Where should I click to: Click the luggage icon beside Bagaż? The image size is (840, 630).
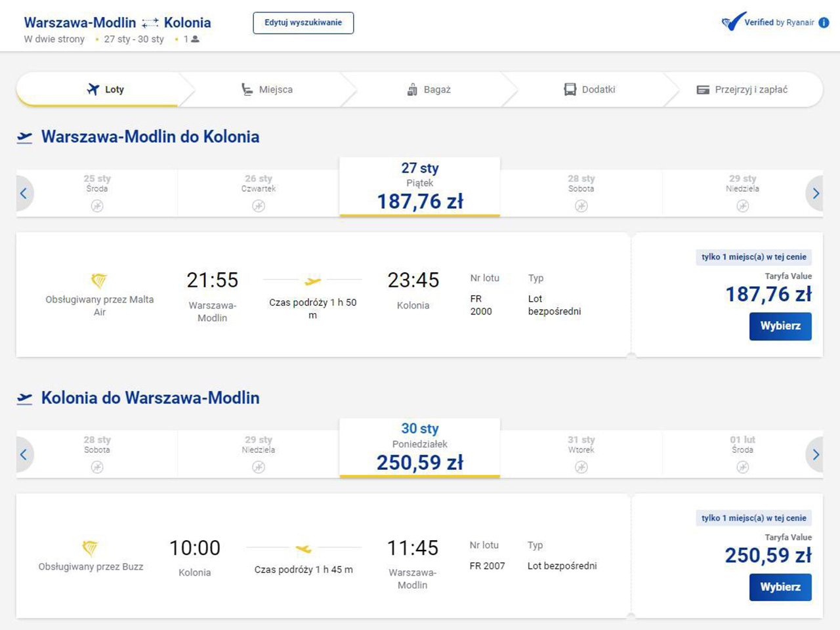(x=412, y=89)
